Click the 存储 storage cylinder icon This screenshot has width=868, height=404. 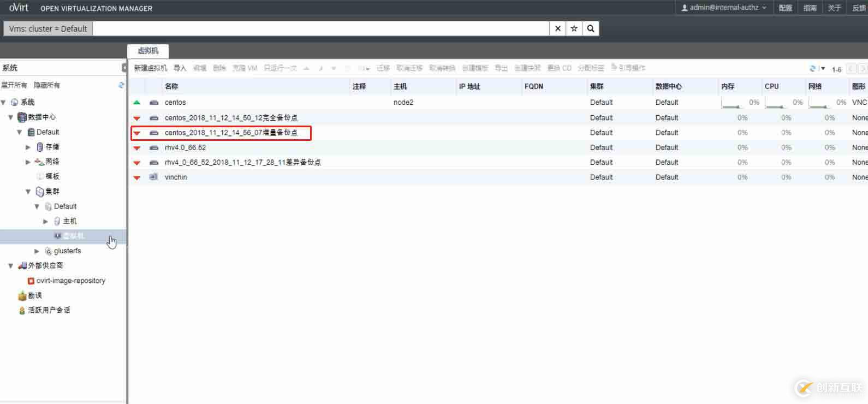pyautogui.click(x=40, y=147)
